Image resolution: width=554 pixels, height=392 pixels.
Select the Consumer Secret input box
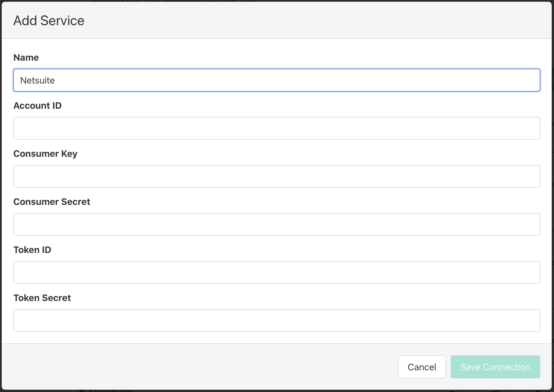pos(276,224)
